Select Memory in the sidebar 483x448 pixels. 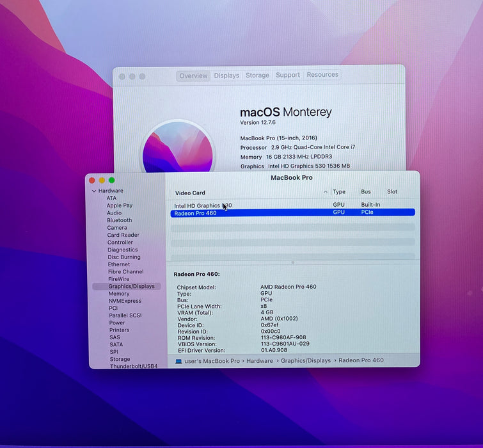[119, 294]
